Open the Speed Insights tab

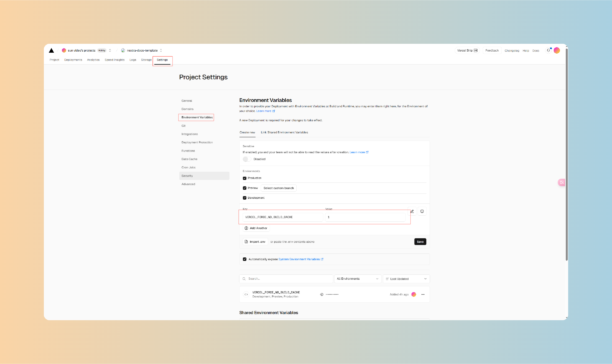[x=115, y=60]
